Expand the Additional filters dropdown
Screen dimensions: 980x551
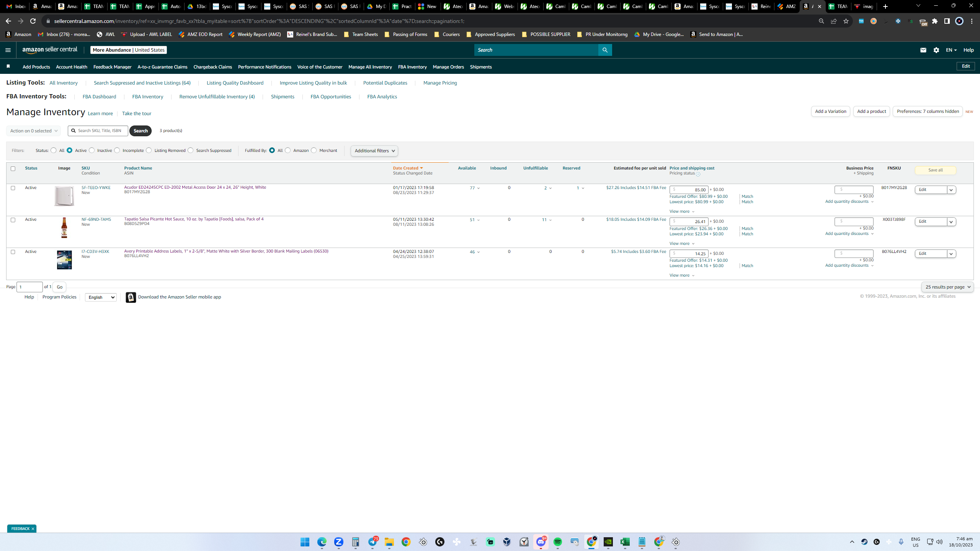pos(374,151)
